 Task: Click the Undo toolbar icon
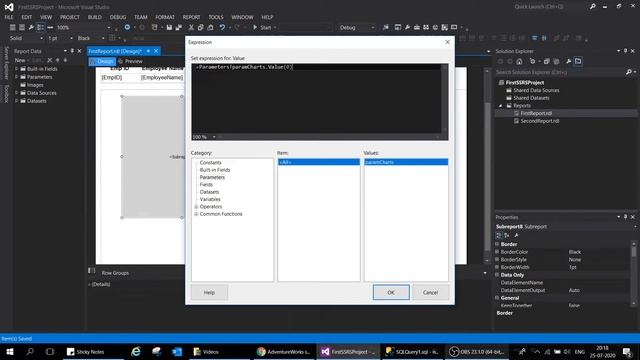tap(222, 27)
